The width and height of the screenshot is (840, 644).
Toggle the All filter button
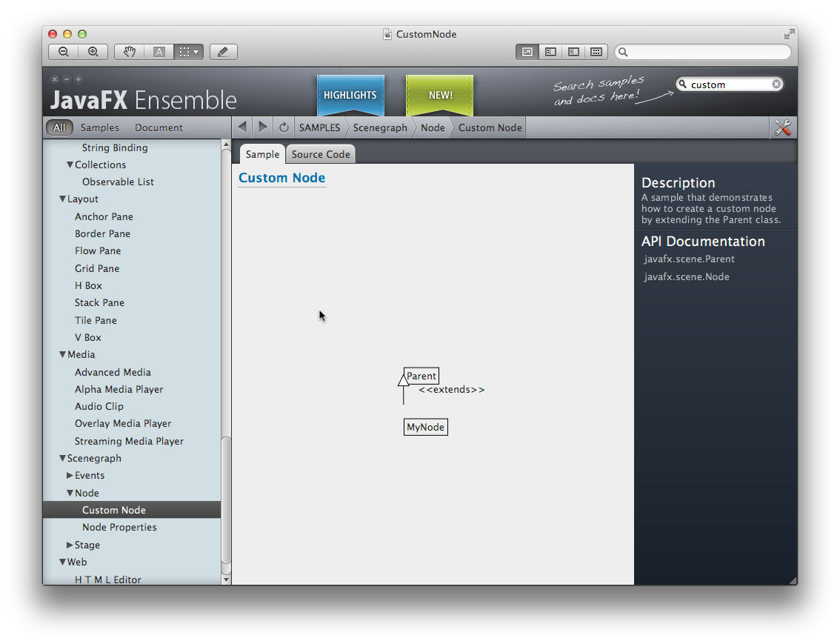[x=59, y=127]
